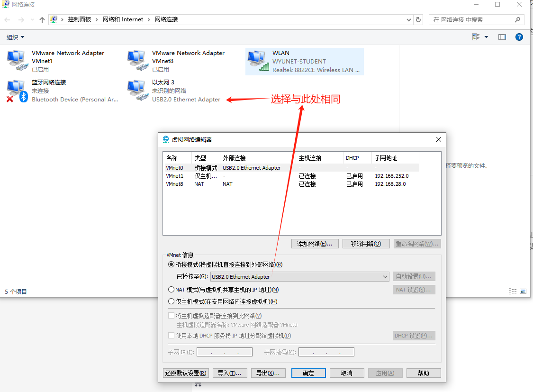The height and width of the screenshot is (392, 533).
Task: Open the 组织 dropdown menu
Action: click(x=15, y=37)
